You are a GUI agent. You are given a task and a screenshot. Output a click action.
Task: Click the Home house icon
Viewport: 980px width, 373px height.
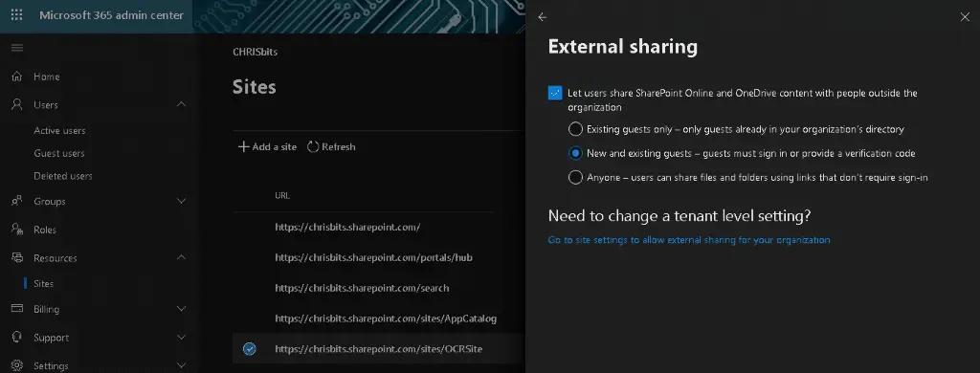[17, 77]
